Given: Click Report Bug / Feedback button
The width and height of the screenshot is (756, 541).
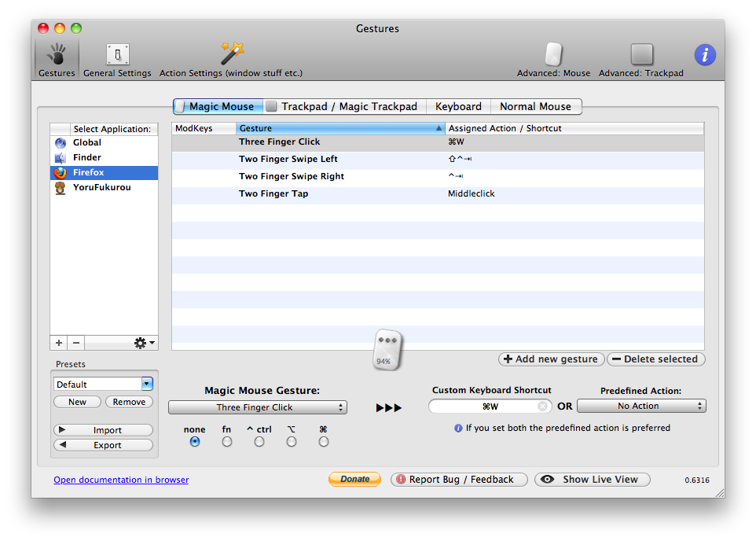Looking at the screenshot, I should click(459, 479).
